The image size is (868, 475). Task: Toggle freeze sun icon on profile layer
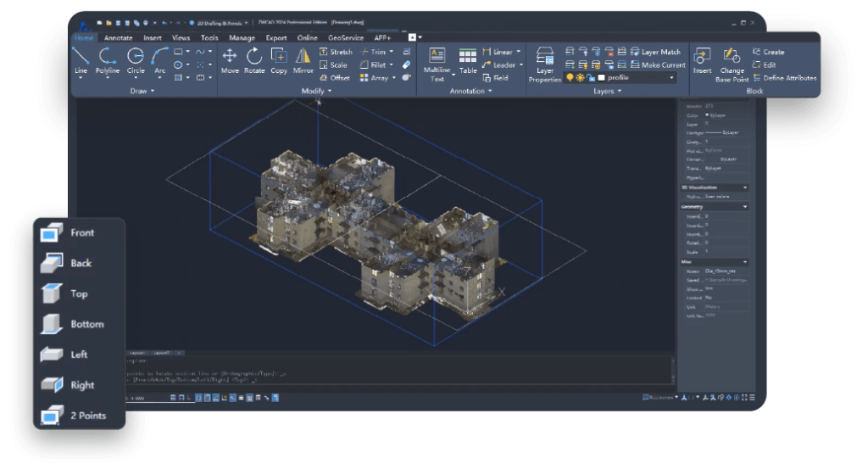[580, 78]
